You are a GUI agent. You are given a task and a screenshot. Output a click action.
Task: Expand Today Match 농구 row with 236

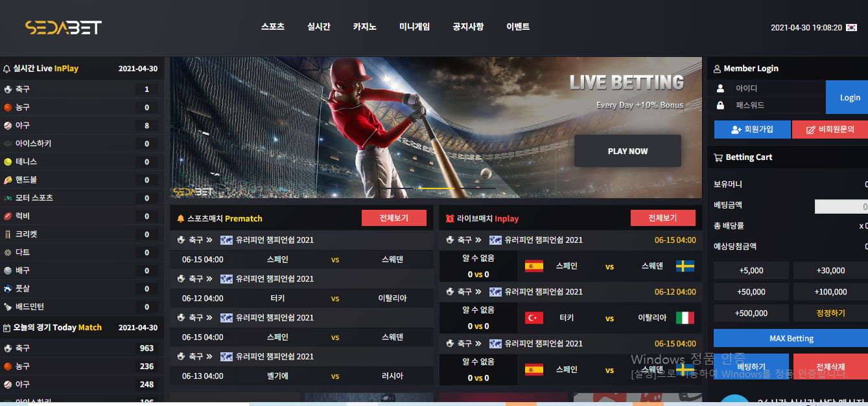pyautogui.click(x=82, y=366)
